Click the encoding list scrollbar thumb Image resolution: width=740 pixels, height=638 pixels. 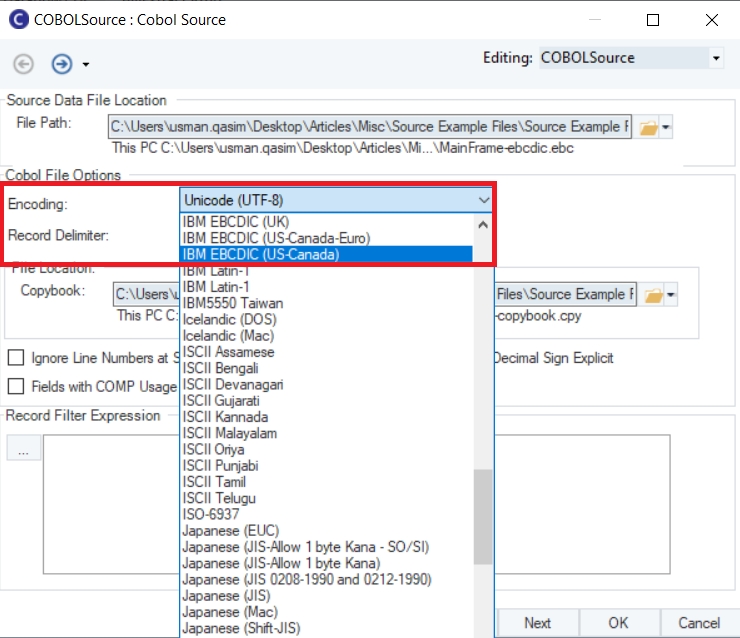(x=484, y=515)
